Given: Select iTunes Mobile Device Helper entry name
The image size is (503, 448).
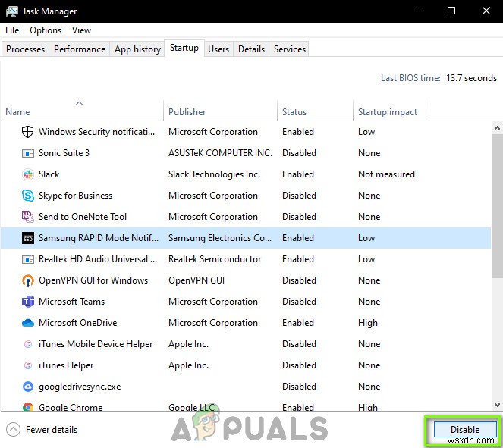Looking at the screenshot, I should pos(96,344).
